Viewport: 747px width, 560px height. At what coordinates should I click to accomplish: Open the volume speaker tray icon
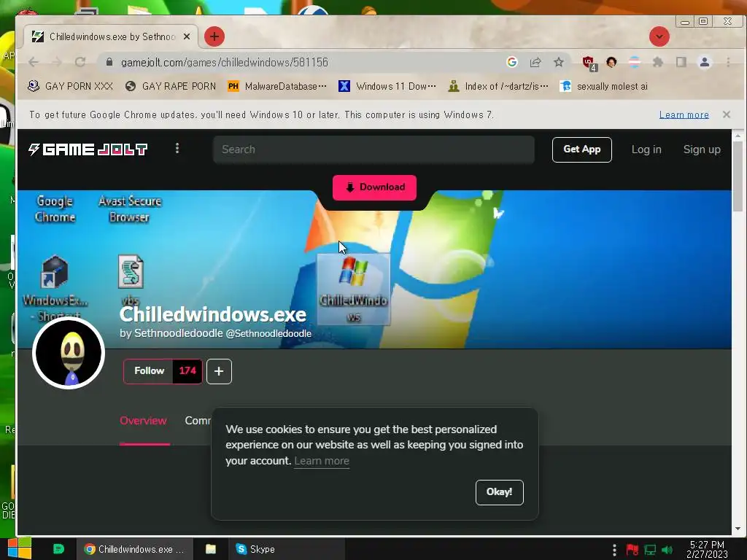coord(667,550)
